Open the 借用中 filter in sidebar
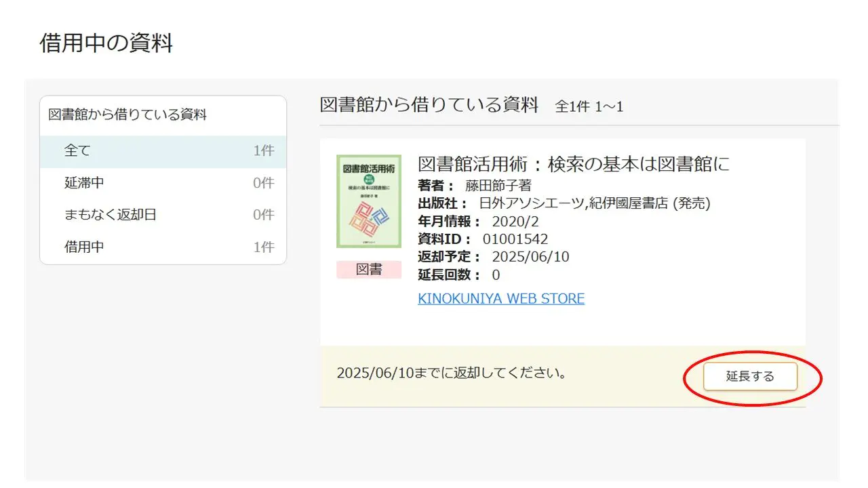This screenshot has width=868, height=488. click(84, 247)
